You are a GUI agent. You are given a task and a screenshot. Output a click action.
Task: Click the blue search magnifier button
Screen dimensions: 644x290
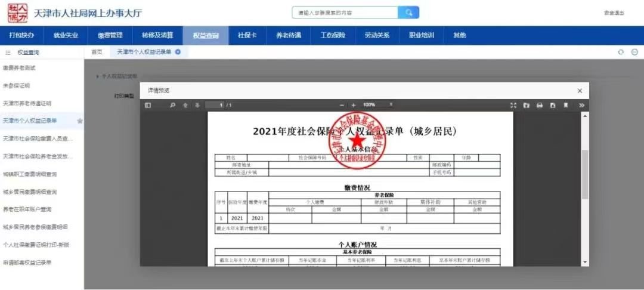coord(408,13)
